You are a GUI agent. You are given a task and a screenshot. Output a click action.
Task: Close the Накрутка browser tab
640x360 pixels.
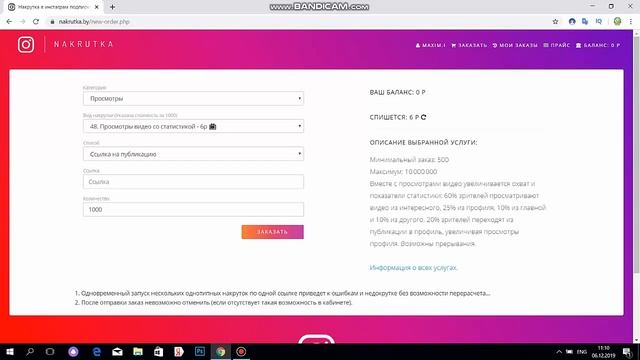[x=96, y=7]
